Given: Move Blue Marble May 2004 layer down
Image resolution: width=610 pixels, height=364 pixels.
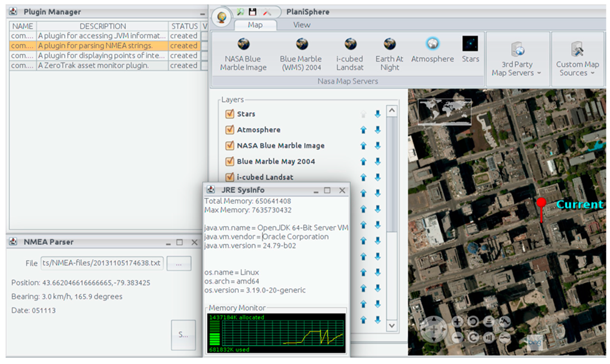Looking at the screenshot, I should pos(378,161).
